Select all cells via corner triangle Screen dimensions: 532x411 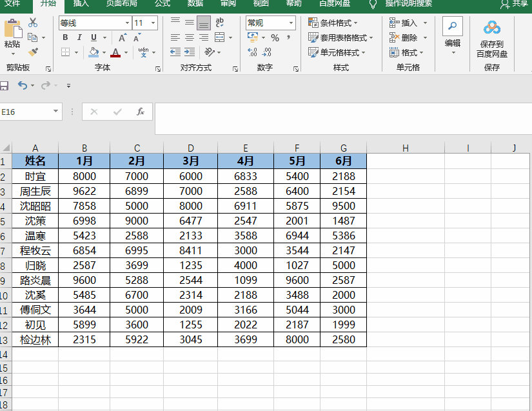(x=6, y=148)
